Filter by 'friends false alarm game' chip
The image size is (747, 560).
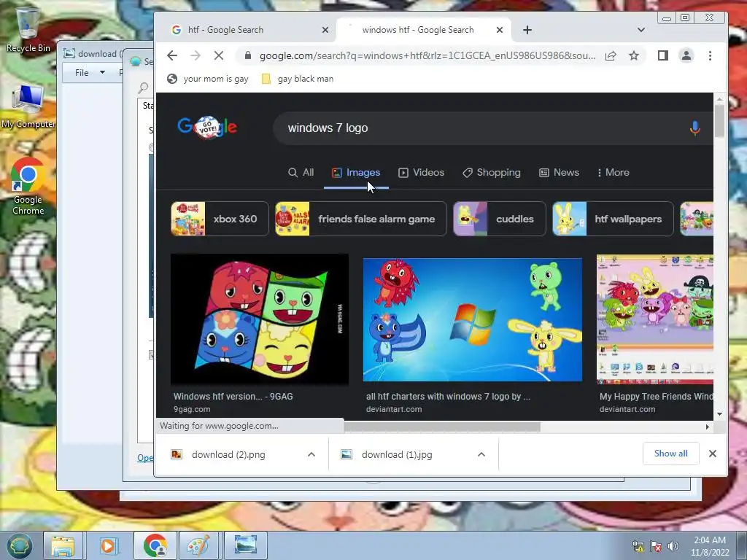point(360,219)
